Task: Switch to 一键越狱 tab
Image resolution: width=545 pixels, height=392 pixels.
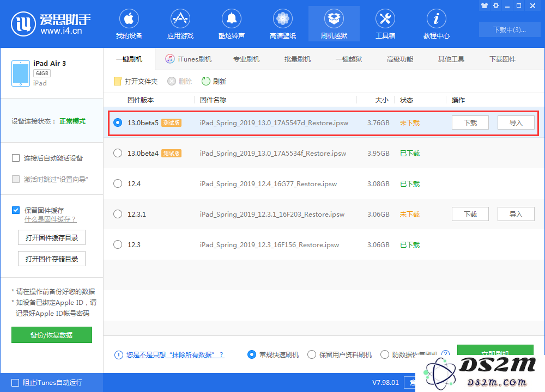Action: coord(349,59)
